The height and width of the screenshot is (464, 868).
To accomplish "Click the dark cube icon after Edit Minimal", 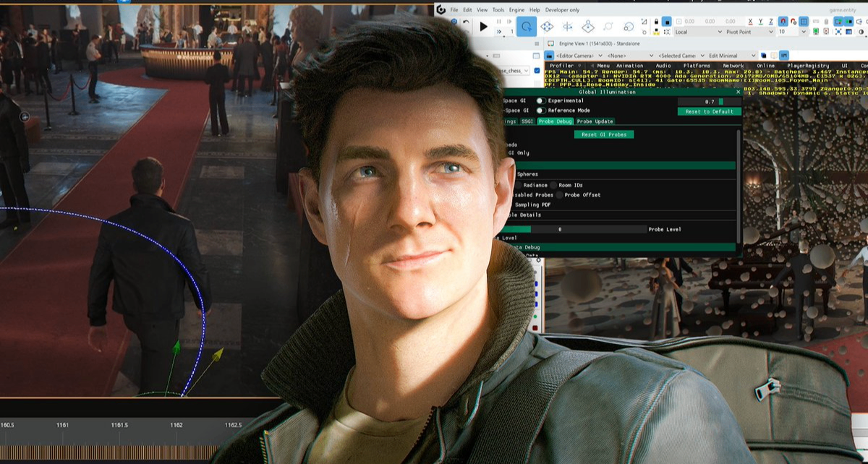I will 763,55.
